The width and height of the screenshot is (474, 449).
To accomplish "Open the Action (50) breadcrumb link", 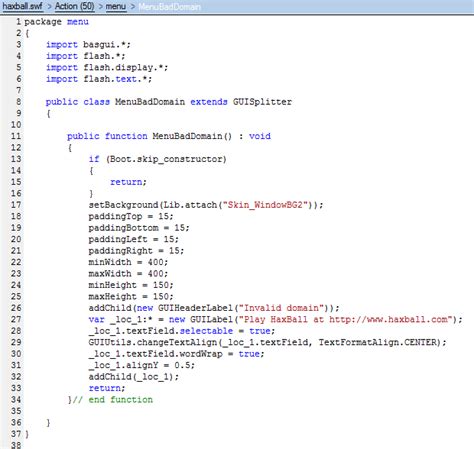I will click(75, 6).
